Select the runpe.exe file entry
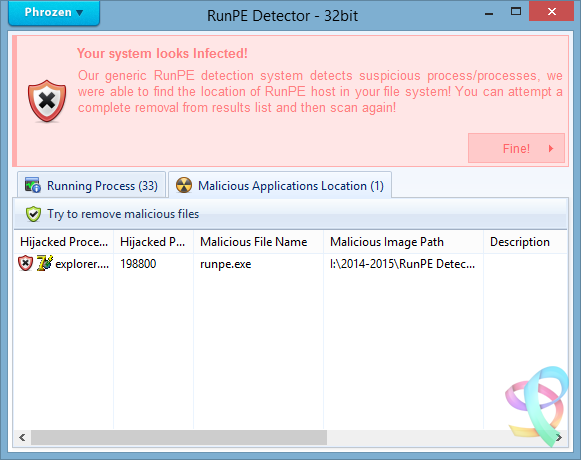Screen dimensions: 581x460 tap(226, 264)
